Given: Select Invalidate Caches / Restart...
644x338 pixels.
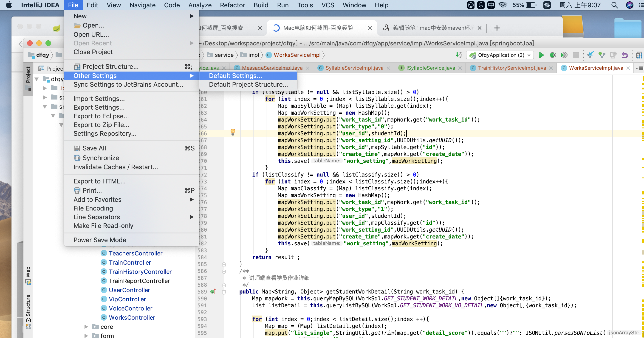Looking at the screenshot, I should [116, 167].
